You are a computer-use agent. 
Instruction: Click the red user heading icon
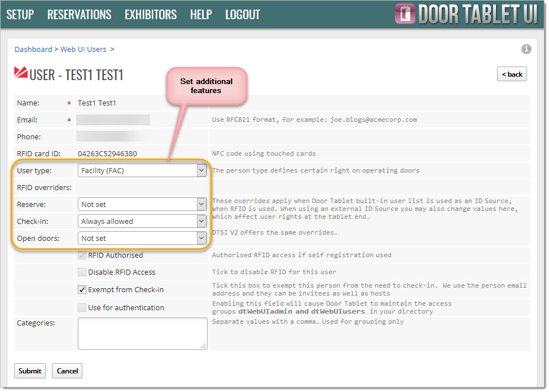click(x=21, y=73)
